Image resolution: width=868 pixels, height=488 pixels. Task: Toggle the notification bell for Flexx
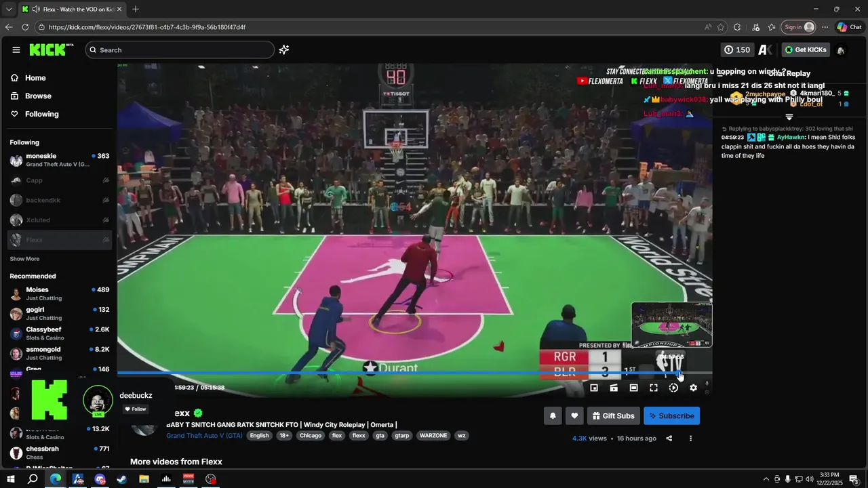[x=553, y=415]
